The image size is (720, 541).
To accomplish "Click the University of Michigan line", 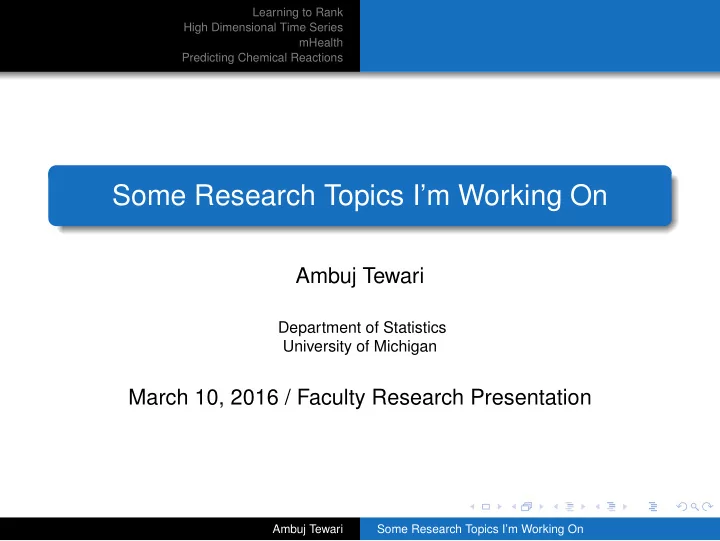I will (360, 346).
